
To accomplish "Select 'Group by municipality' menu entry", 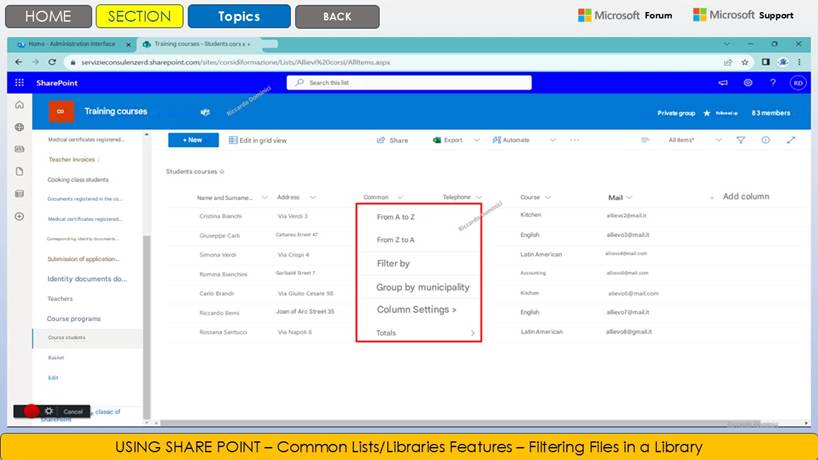I will point(422,287).
